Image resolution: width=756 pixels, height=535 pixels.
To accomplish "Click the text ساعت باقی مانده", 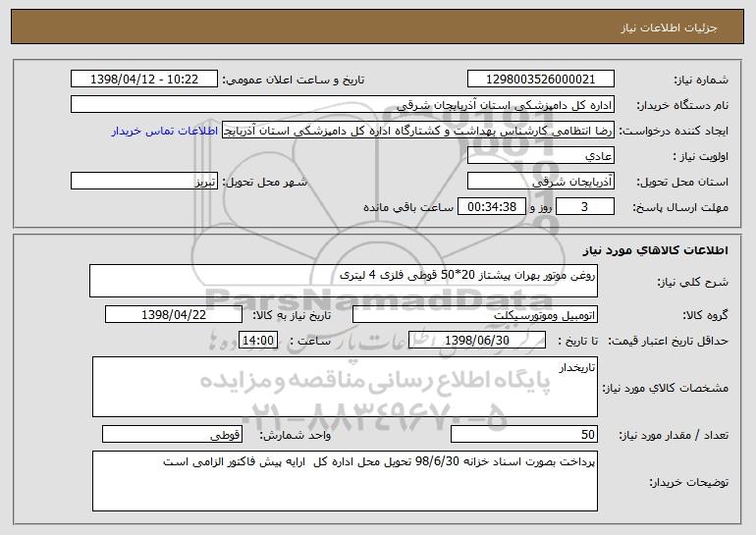I will (408, 208).
